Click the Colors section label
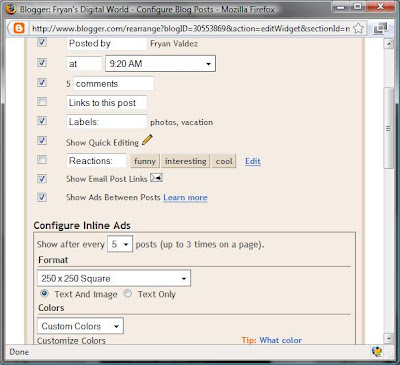This screenshot has width=400, height=365. 51,308
